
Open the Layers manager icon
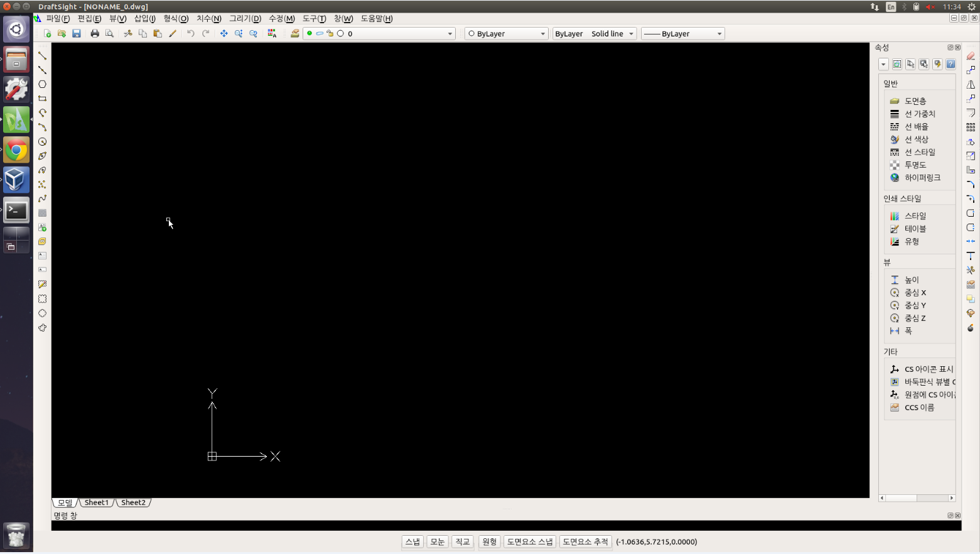point(294,34)
